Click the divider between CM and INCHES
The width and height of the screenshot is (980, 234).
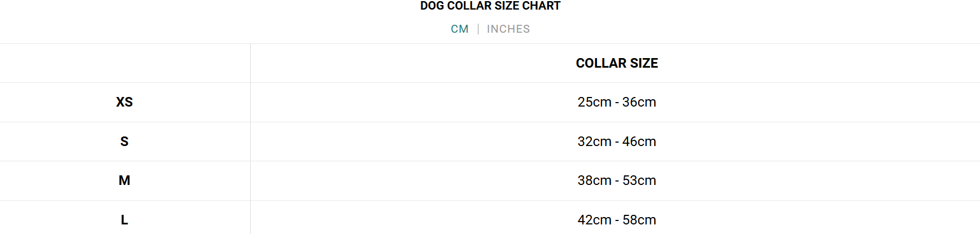pyautogui.click(x=478, y=29)
